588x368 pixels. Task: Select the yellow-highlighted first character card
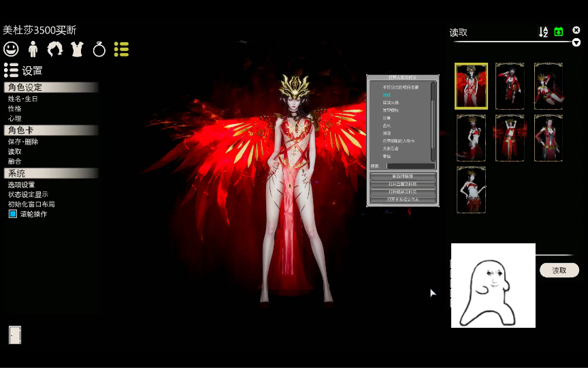[471, 86]
